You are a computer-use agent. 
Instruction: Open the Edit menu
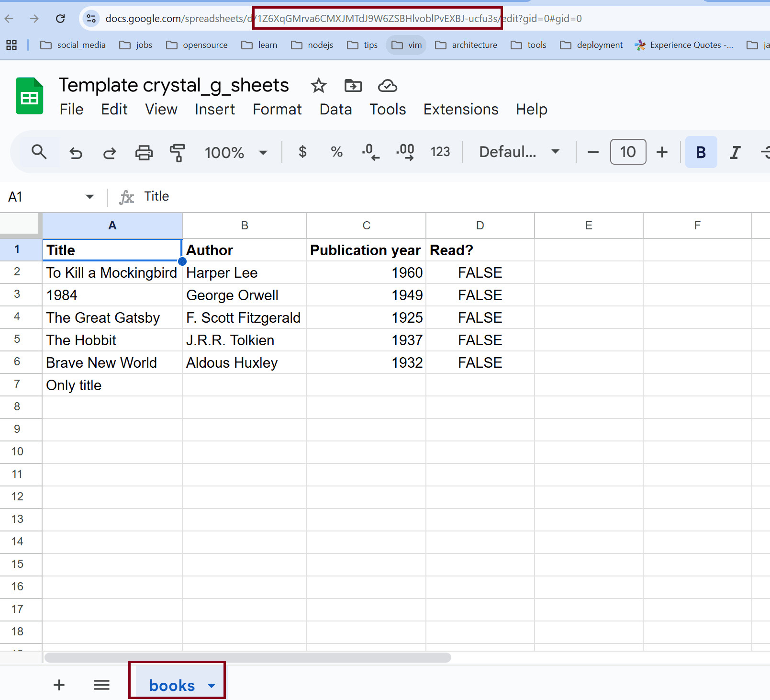114,110
